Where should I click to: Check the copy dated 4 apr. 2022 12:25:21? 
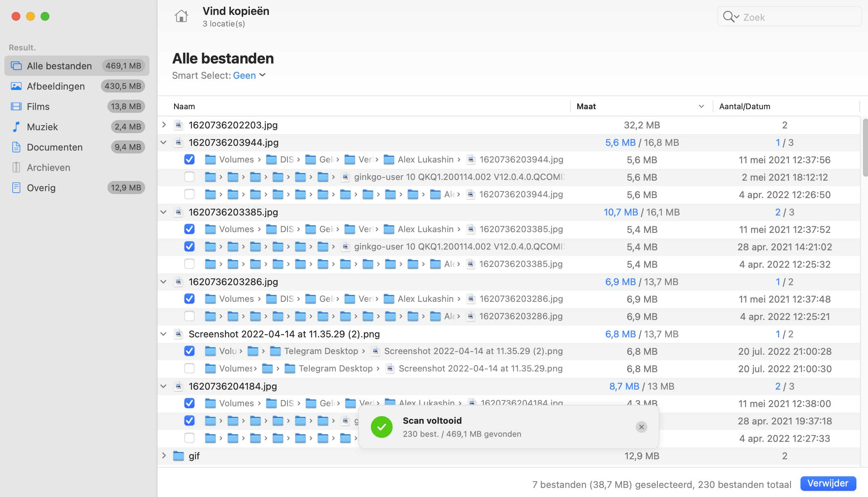tap(189, 316)
